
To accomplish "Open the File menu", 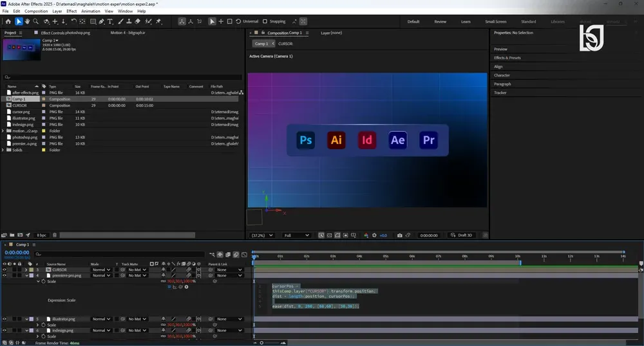I will (5, 11).
